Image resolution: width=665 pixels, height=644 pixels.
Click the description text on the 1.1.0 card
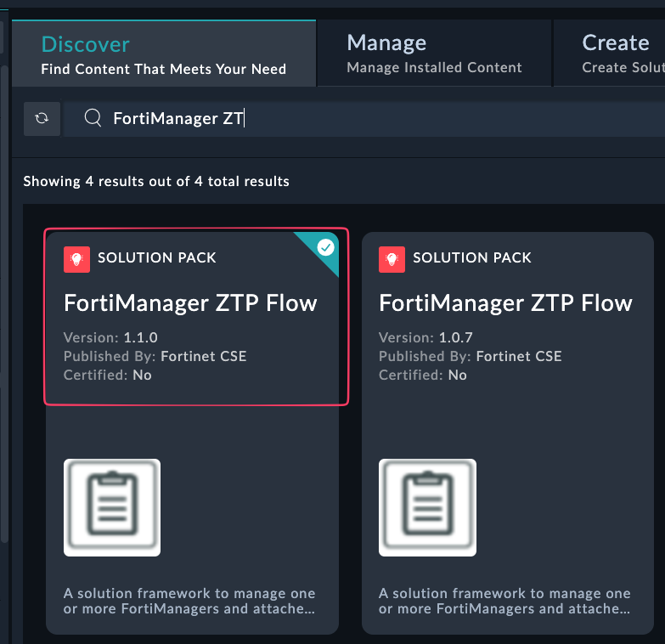point(189,601)
